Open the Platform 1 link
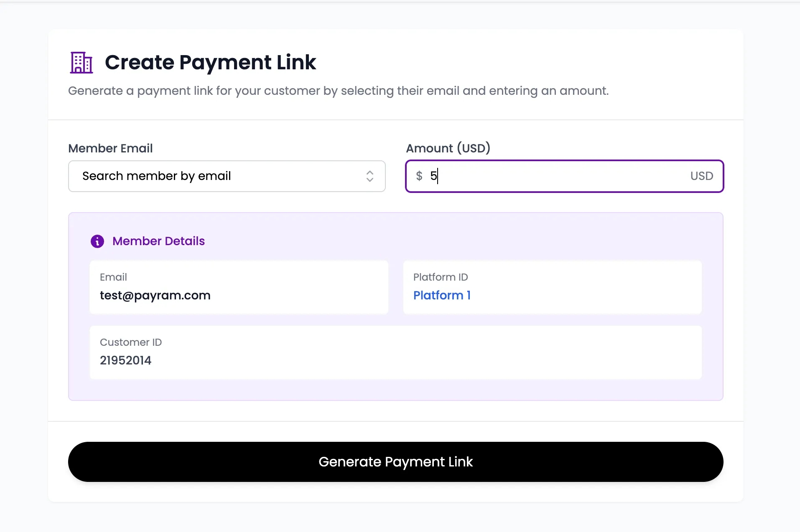This screenshot has width=800, height=532. pyautogui.click(x=442, y=296)
